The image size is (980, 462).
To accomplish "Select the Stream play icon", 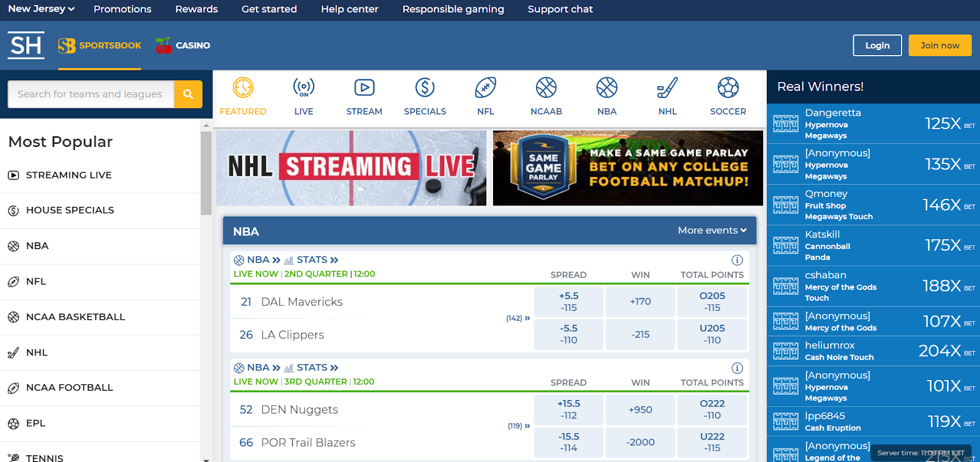I will point(364,88).
